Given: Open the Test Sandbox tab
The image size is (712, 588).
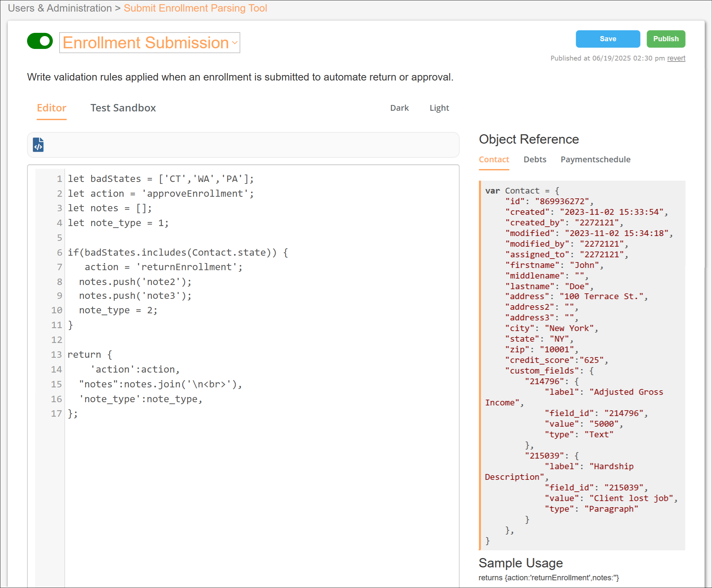Looking at the screenshot, I should 123,108.
